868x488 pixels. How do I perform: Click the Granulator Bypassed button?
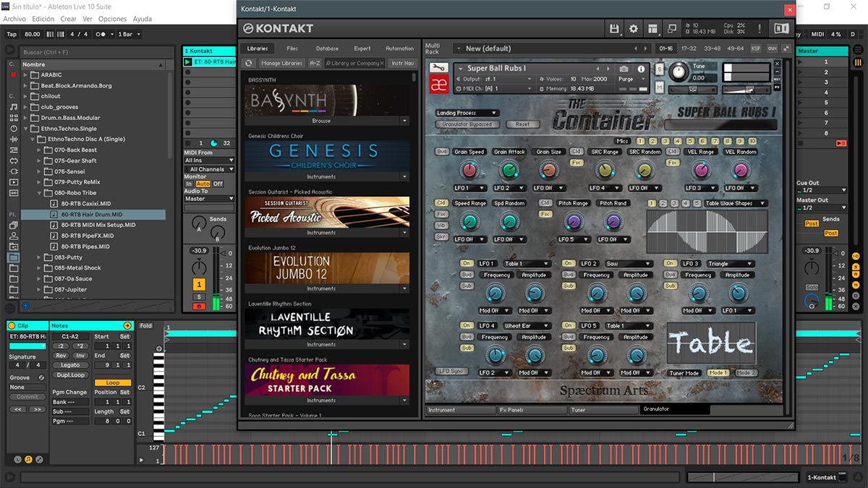[467, 124]
